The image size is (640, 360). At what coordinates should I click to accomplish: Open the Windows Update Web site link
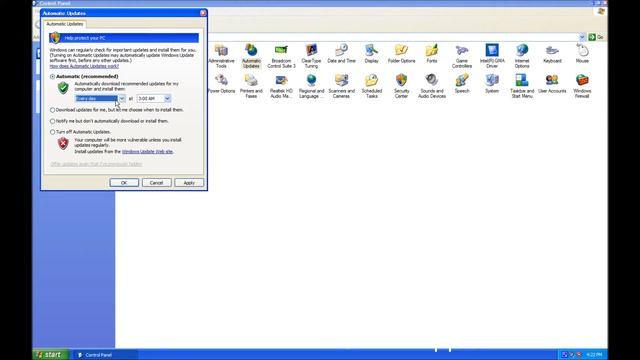click(x=147, y=151)
